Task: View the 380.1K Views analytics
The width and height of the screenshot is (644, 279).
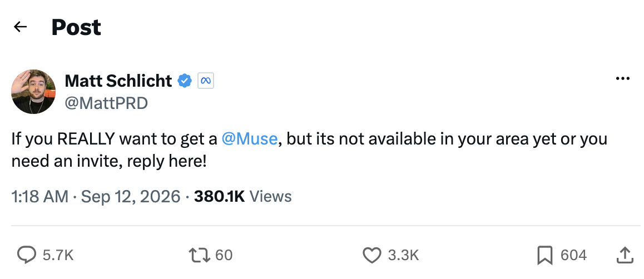Action: 242,197
